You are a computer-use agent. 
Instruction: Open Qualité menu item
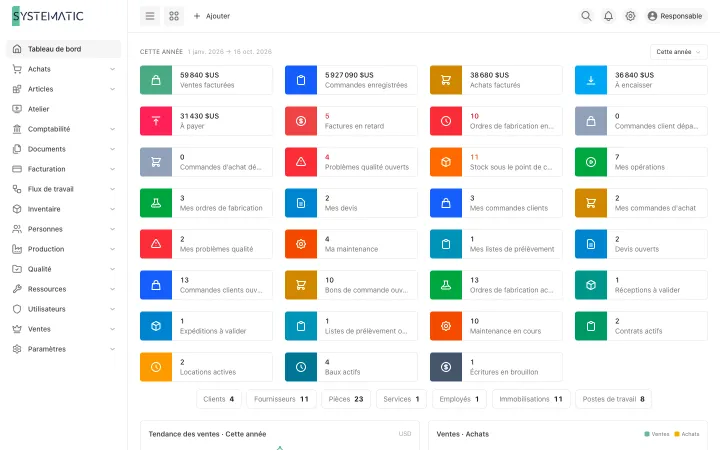tap(63, 269)
